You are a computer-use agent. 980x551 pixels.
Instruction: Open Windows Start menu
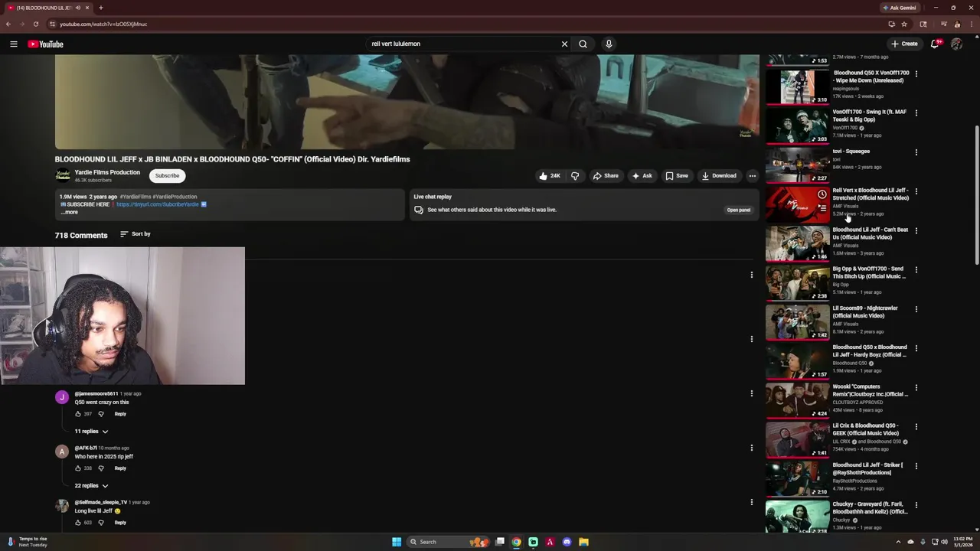(397, 542)
